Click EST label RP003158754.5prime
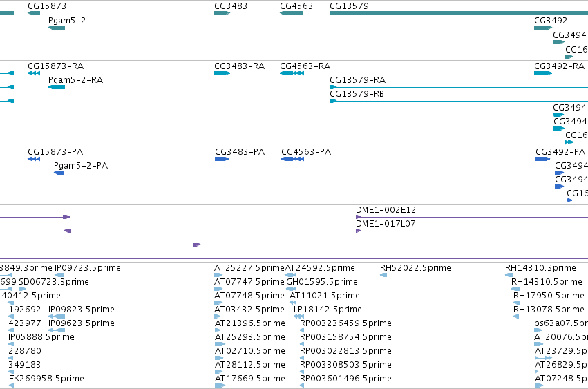 [x=345, y=337]
